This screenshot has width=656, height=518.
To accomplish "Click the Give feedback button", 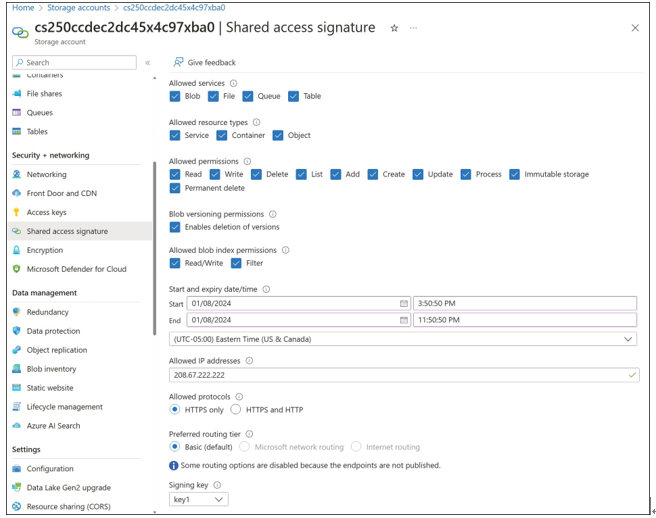I will pyautogui.click(x=205, y=62).
